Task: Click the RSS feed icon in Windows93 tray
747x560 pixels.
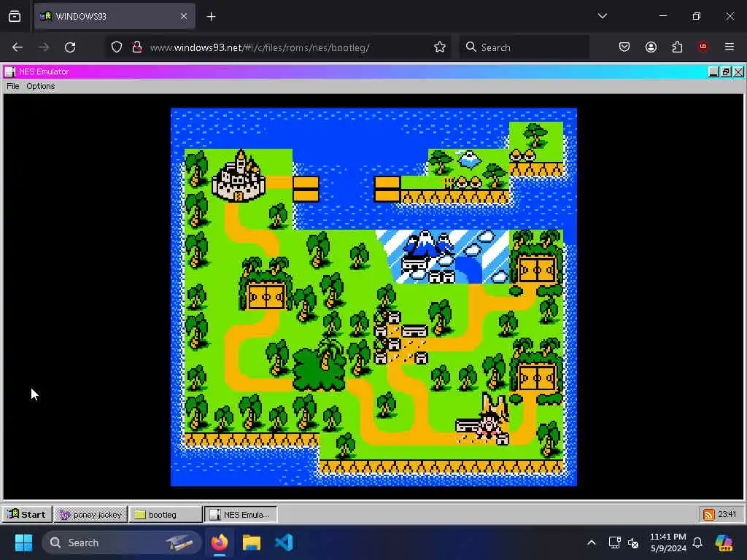Action: [708, 514]
